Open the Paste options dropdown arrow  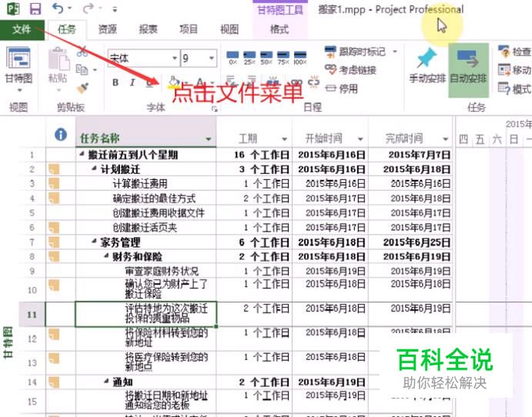(59, 90)
